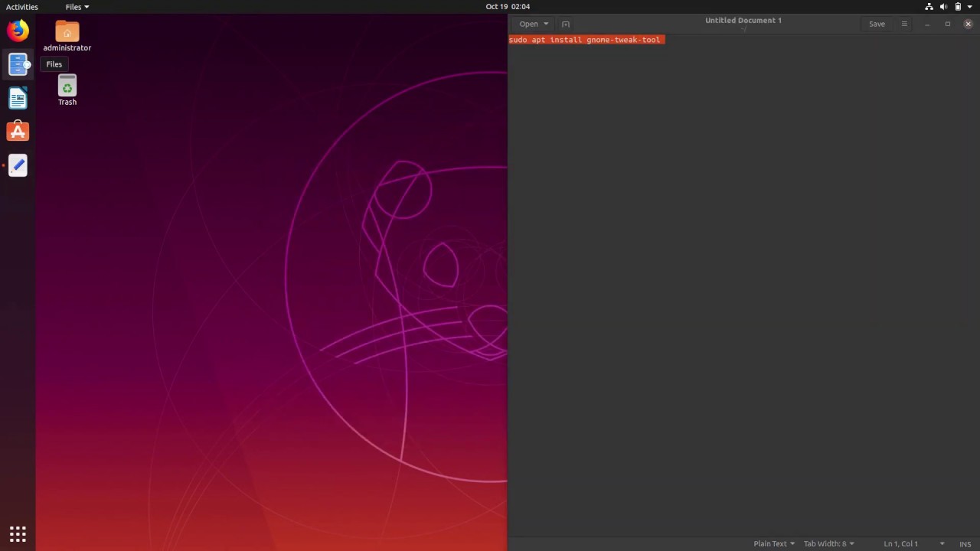The height and width of the screenshot is (551, 980).
Task: Minimize the gedit window
Action: click(927, 24)
